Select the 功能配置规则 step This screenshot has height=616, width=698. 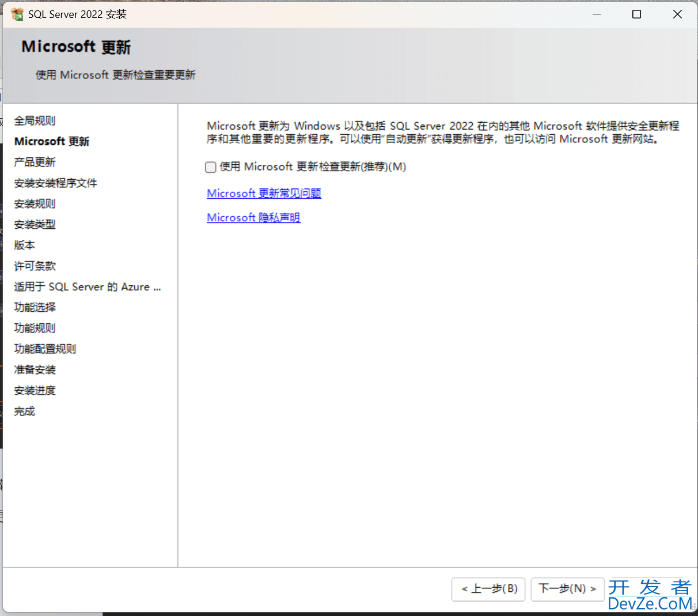(45, 349)
